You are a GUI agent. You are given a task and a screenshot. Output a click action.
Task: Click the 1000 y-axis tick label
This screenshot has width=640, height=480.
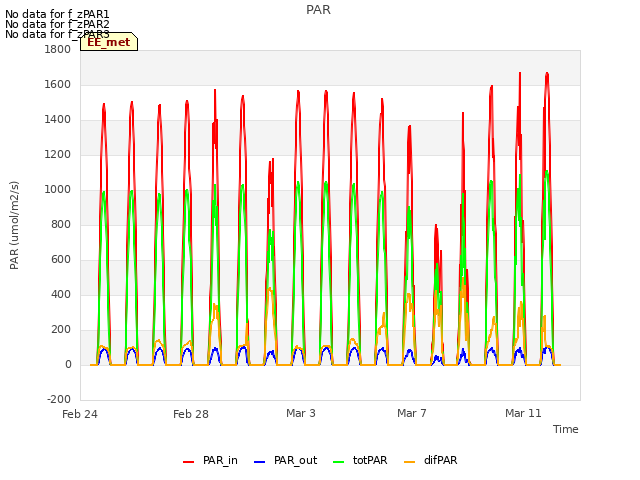pyautogui.click(x=58, y=190)
